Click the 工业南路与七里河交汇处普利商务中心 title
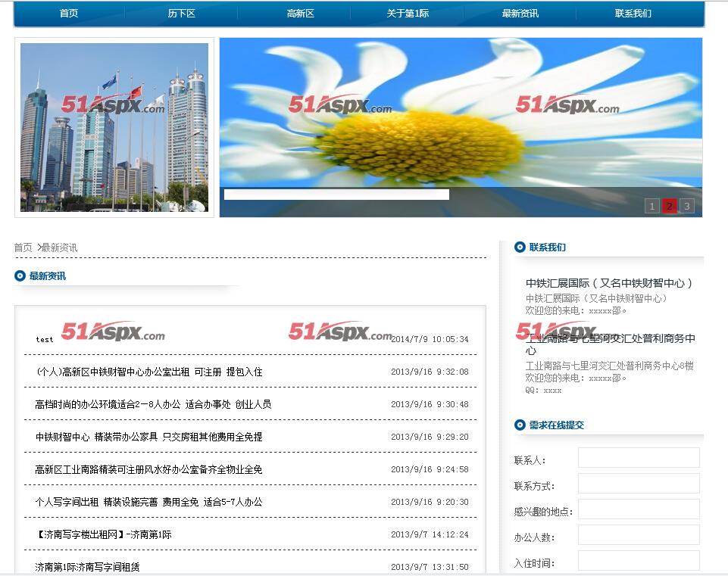 click(x=611, y=344)
